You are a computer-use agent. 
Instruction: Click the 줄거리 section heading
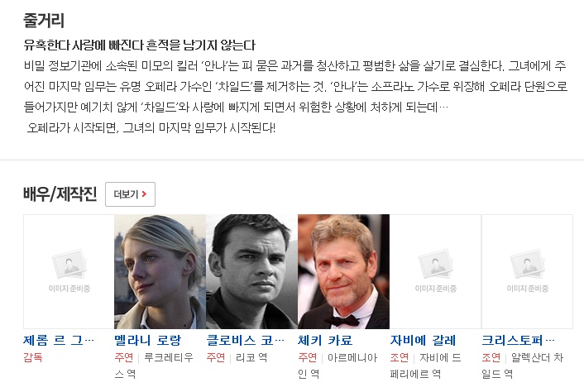[44, 20]
